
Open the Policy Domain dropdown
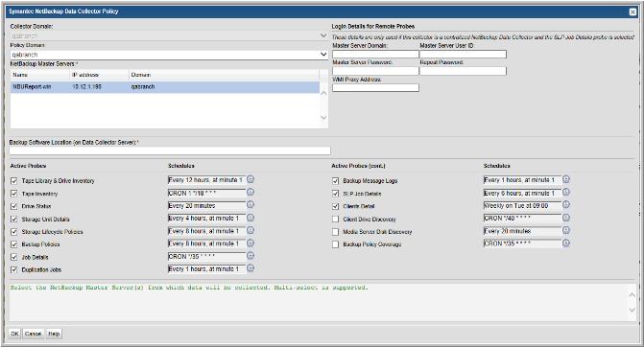pyautogui.click(x=323, y=54)
